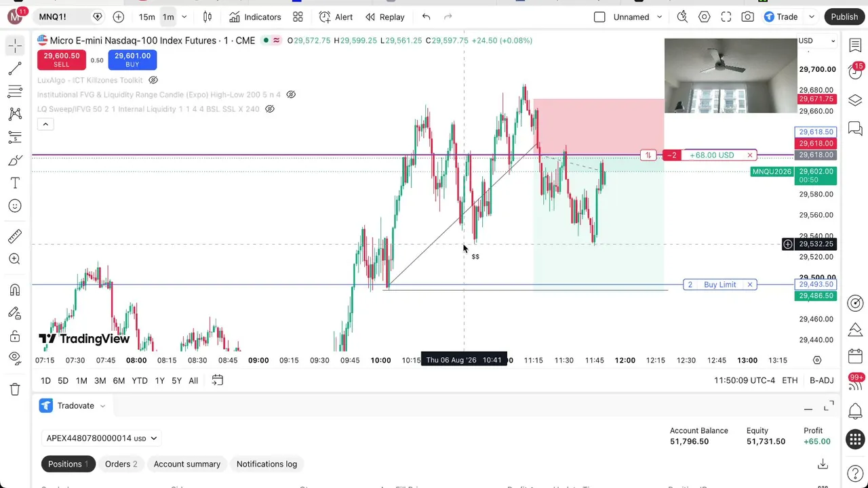Toggle stay in drawing mode
868x488 pixels.
coord(15,313)
